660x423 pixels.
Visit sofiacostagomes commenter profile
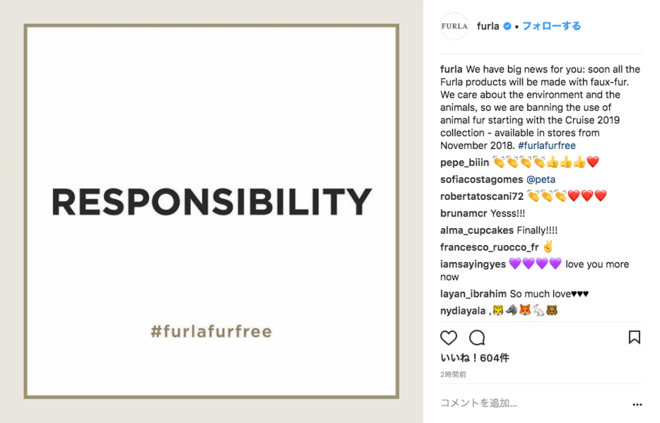point(482,180)
